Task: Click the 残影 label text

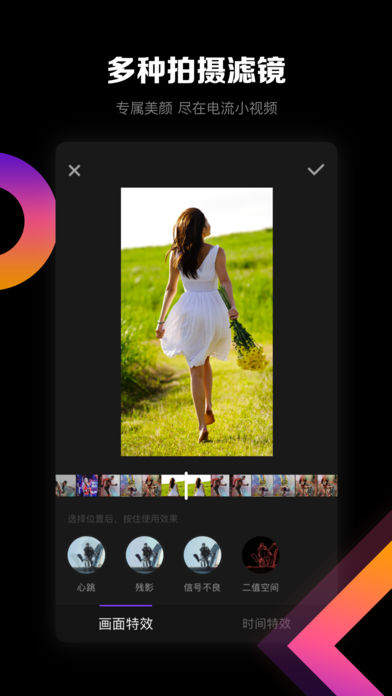Action: (x=144, y=588)
